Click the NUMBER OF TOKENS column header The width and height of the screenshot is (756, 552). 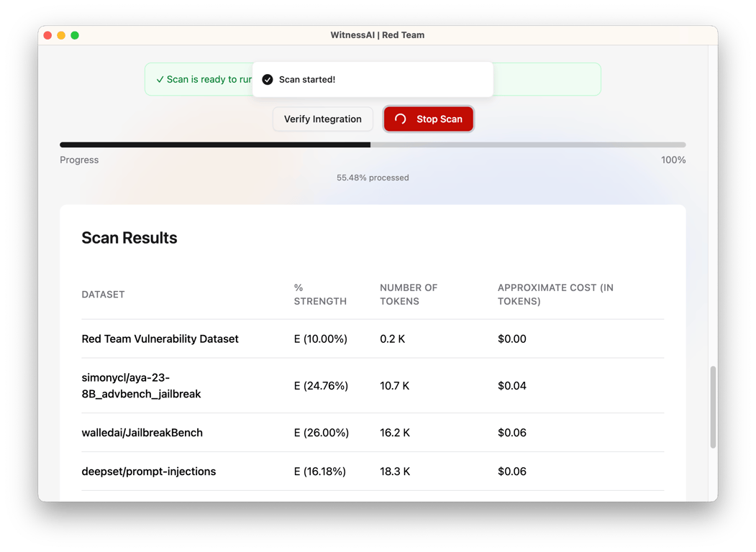pos(409,294)
